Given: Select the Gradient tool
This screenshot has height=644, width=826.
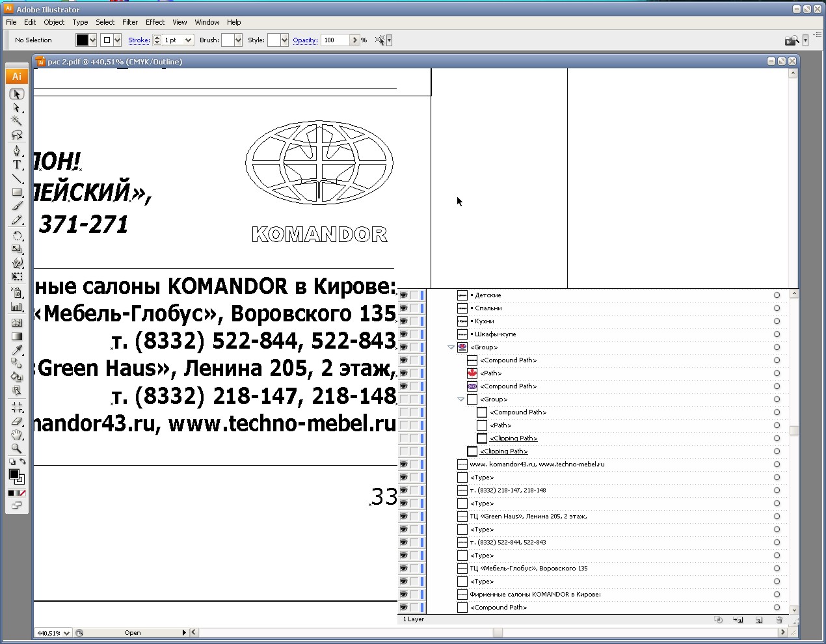Looking at the screenshot, I should tap(17, 336).
